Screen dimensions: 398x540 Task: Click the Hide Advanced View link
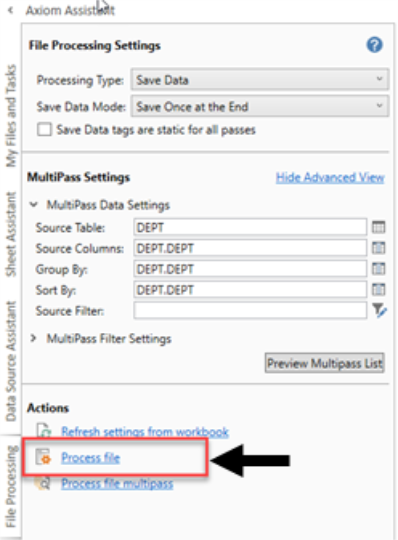click(x=330, y=177)
